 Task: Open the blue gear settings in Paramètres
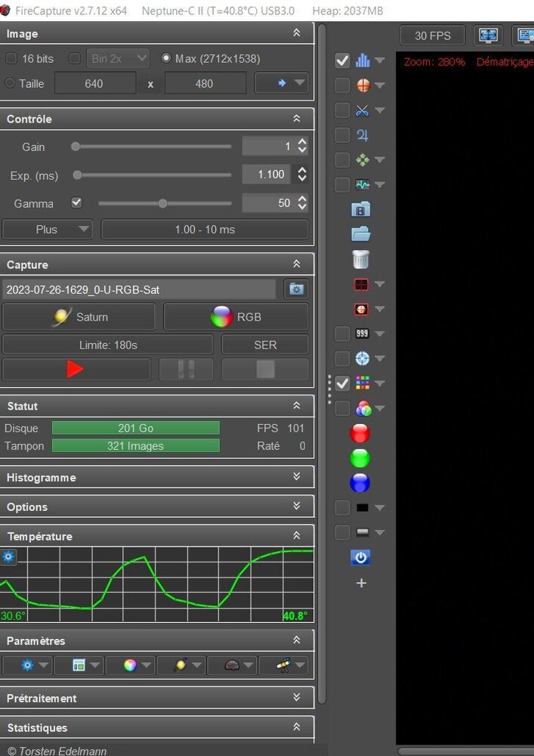(x=27, y=665)
